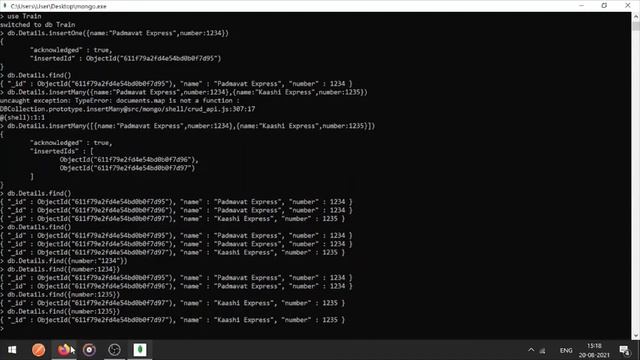Click the scrollbar down arrow
The height and width of the screenshot is (360, 640).
click(x=636, y=335)
